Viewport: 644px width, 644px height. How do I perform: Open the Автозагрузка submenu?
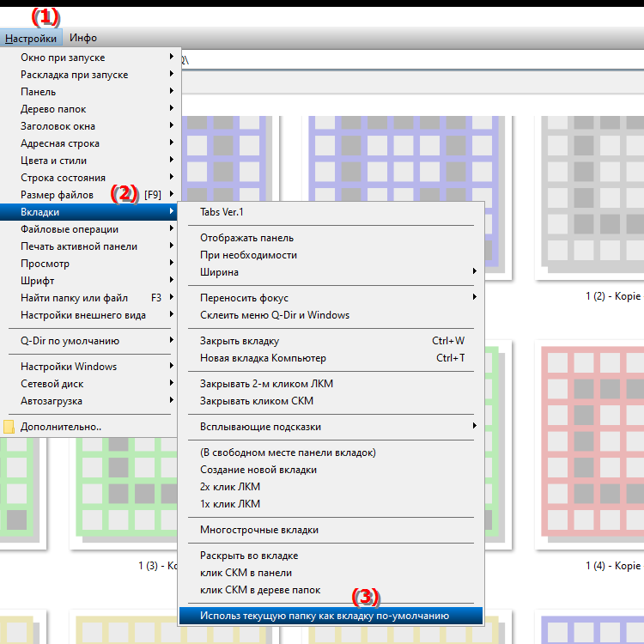[88, 401]
